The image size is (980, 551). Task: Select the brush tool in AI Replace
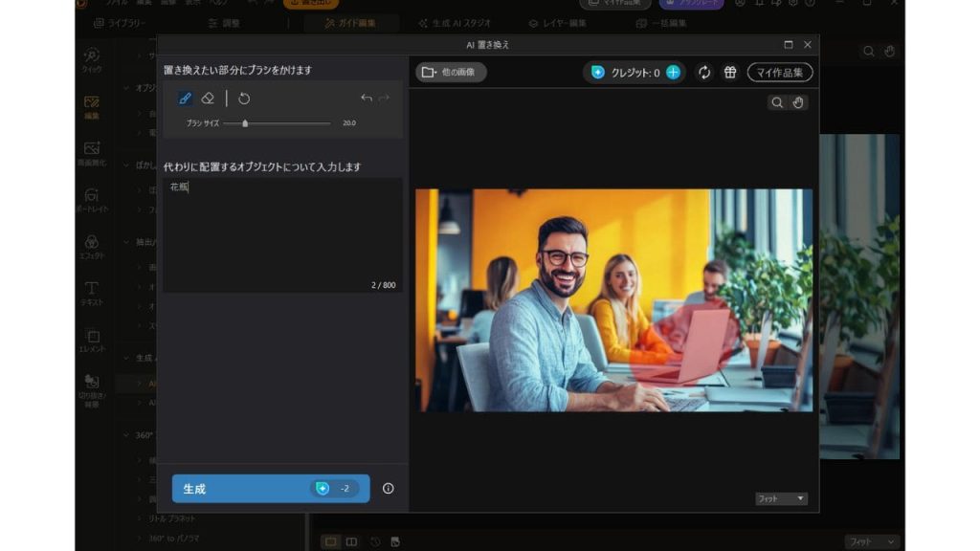tap(186, 99)
